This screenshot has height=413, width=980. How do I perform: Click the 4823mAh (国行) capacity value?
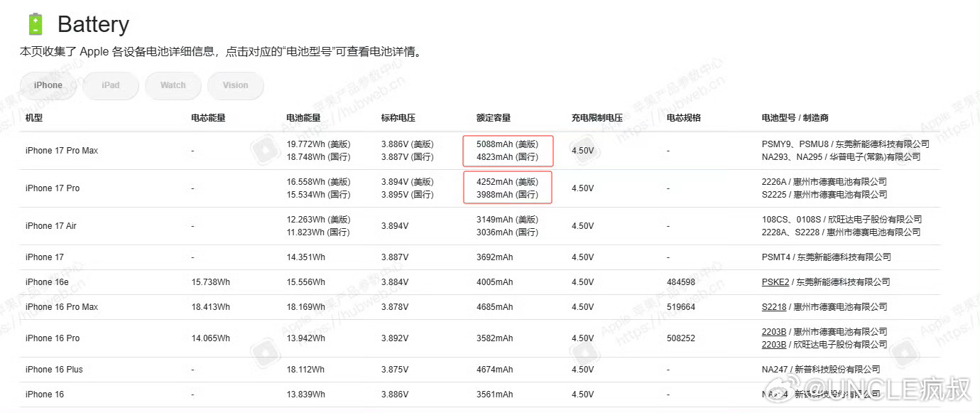pos(508,157)
